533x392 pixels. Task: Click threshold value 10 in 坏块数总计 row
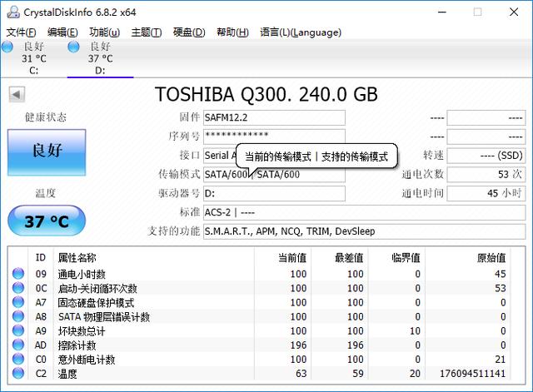[x=415, y=331]
